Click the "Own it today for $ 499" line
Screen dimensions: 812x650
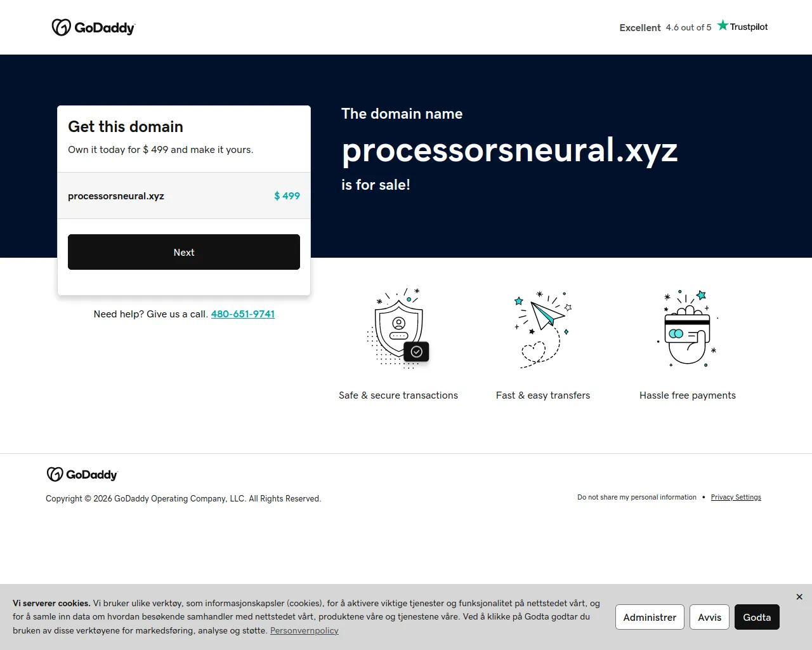click(x=160, y=150)
